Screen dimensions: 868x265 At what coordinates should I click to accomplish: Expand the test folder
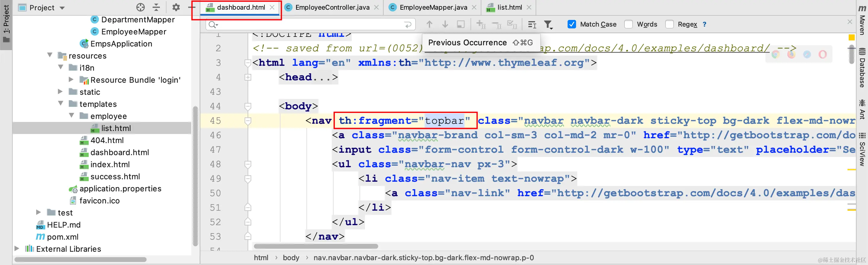pyautogui.click(x=38, y=212)
